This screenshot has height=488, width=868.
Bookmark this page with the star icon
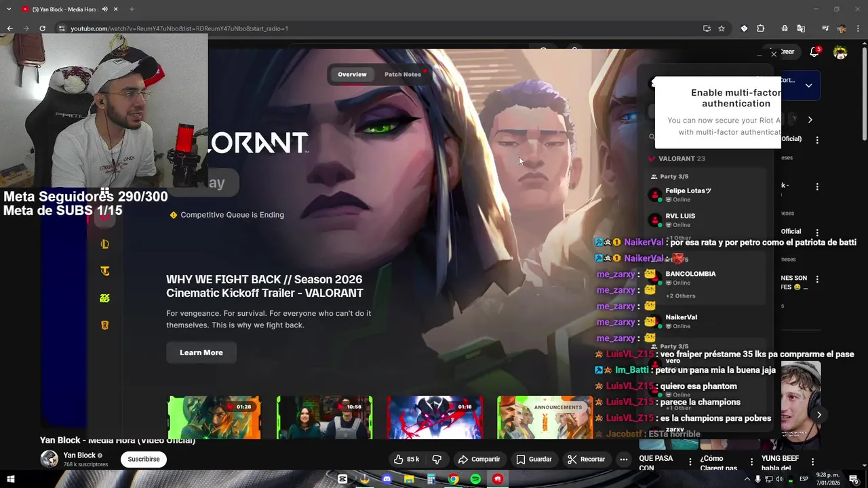pyautogui.click(x=722, y=28)
